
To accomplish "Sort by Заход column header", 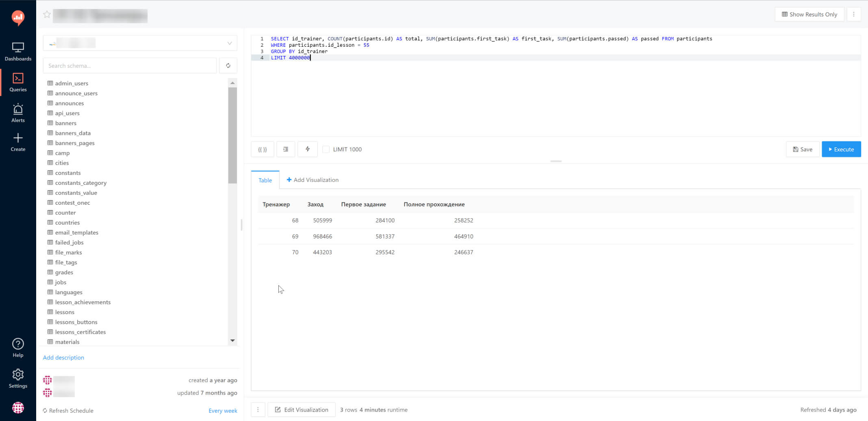I will (315, 204).
